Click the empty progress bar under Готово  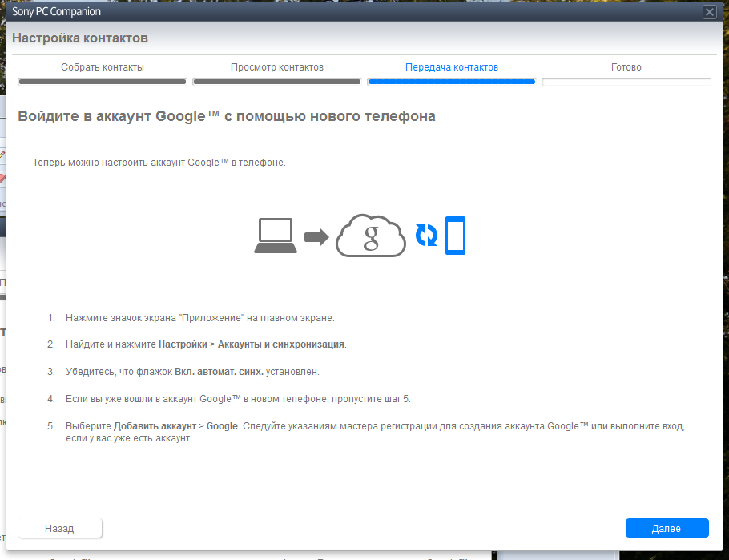[x=626, y=82]
